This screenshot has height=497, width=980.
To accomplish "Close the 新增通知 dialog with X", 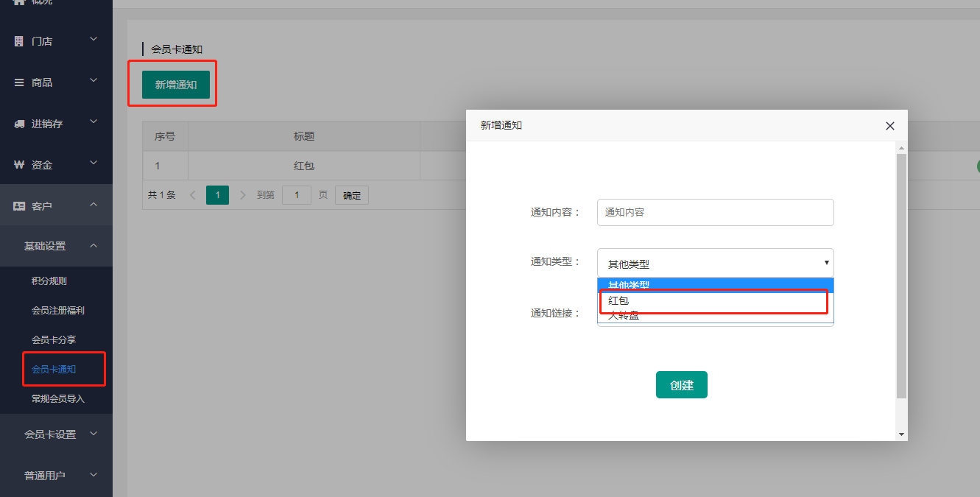I will click(x=890, y=126).
